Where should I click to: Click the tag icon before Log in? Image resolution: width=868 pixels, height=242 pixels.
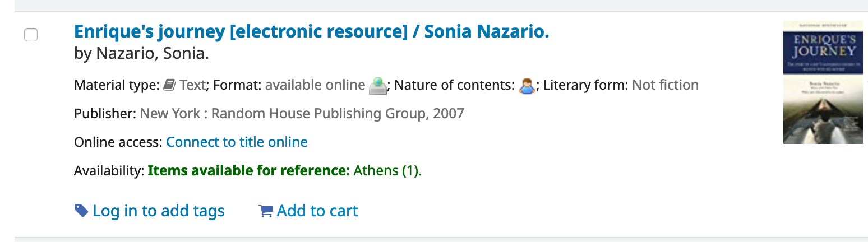pyautogui.click(x=81, y=211)
